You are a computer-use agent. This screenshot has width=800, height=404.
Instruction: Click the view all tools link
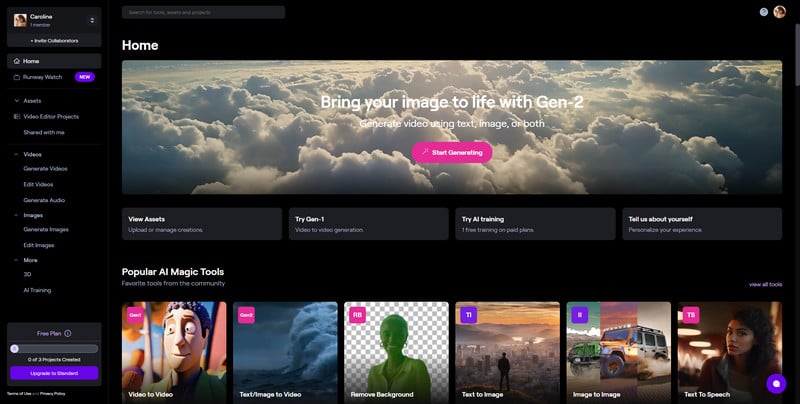(x=765, y=285)
